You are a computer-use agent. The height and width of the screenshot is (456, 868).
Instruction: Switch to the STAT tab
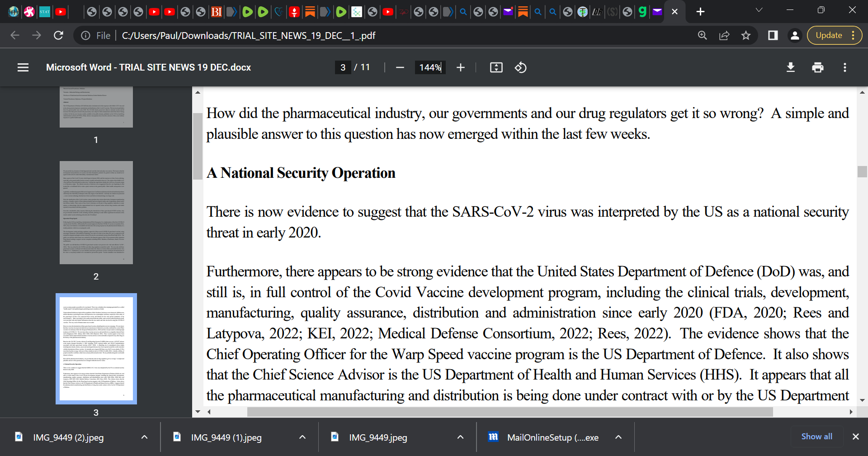45,12
